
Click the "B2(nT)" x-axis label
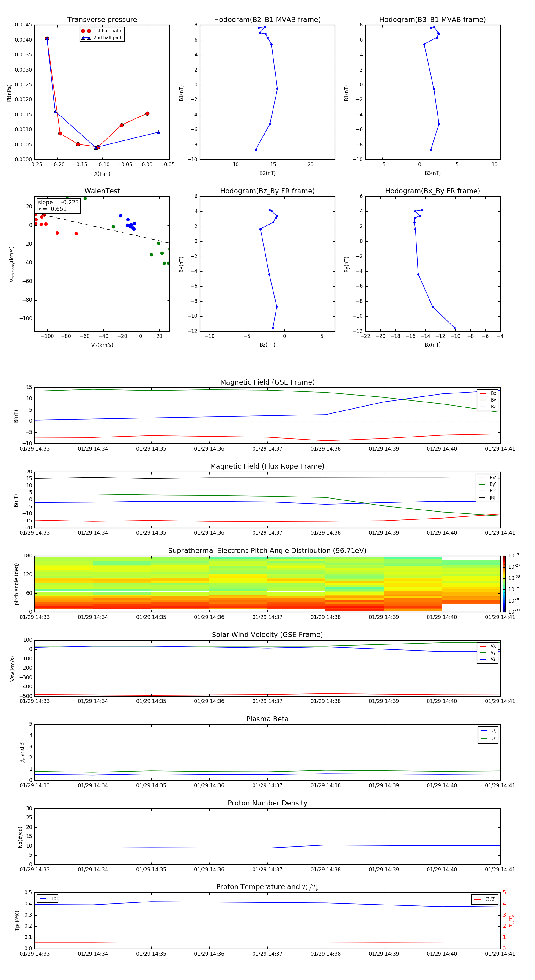point(267,173)
